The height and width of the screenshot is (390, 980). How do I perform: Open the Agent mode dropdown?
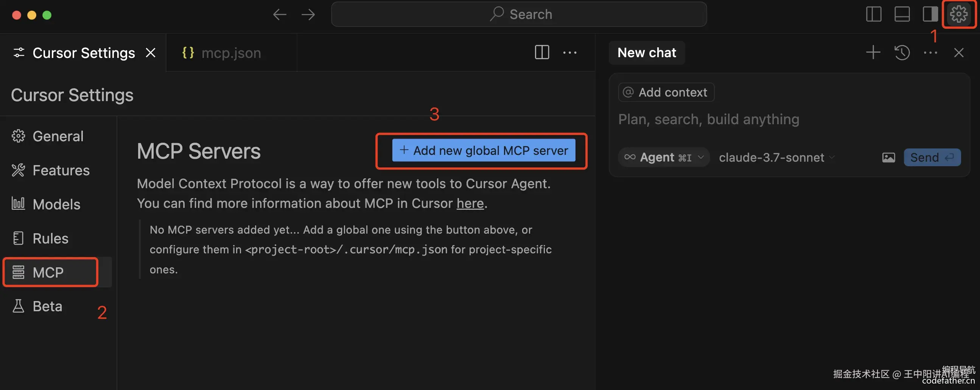coord(664,157)
